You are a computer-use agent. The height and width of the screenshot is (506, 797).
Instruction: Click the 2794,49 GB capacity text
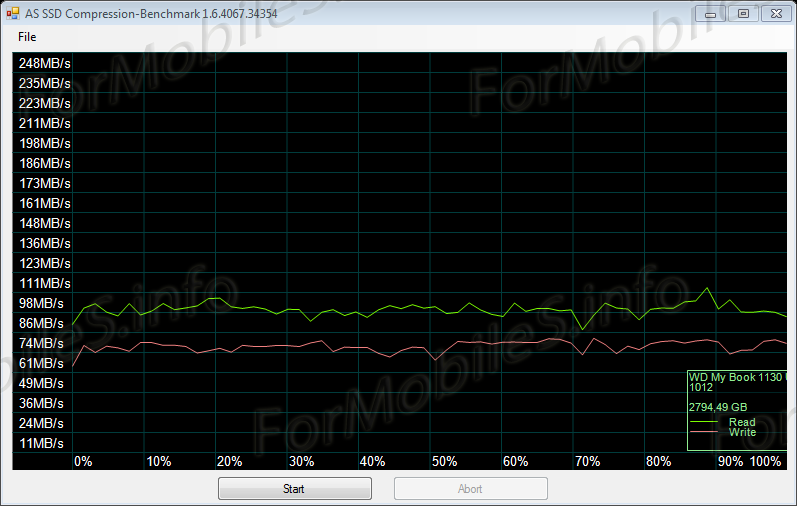tap(718, 407)
